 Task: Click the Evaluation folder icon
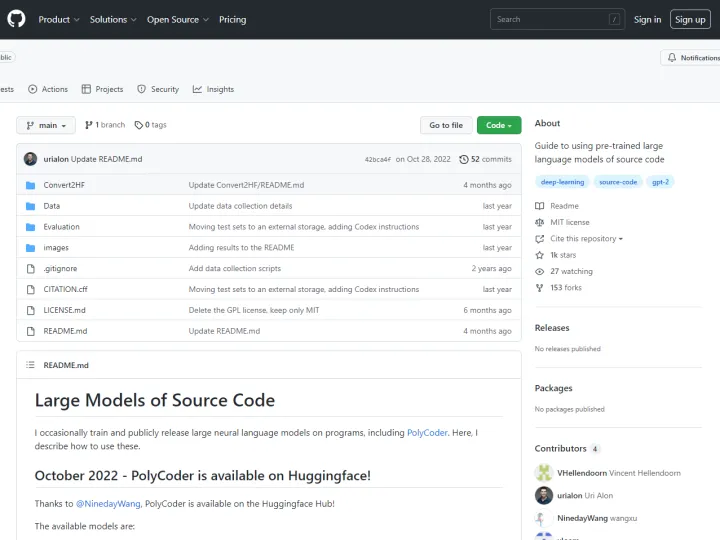31,227
